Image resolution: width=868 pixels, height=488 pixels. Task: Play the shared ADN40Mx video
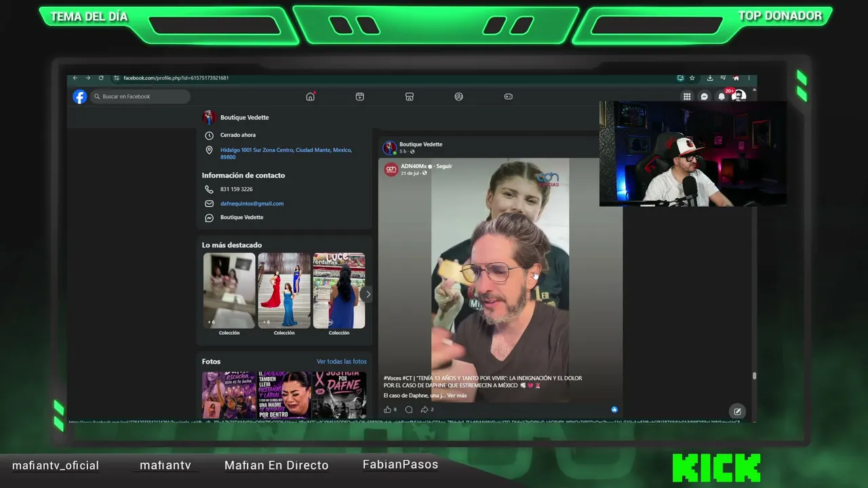500,280
